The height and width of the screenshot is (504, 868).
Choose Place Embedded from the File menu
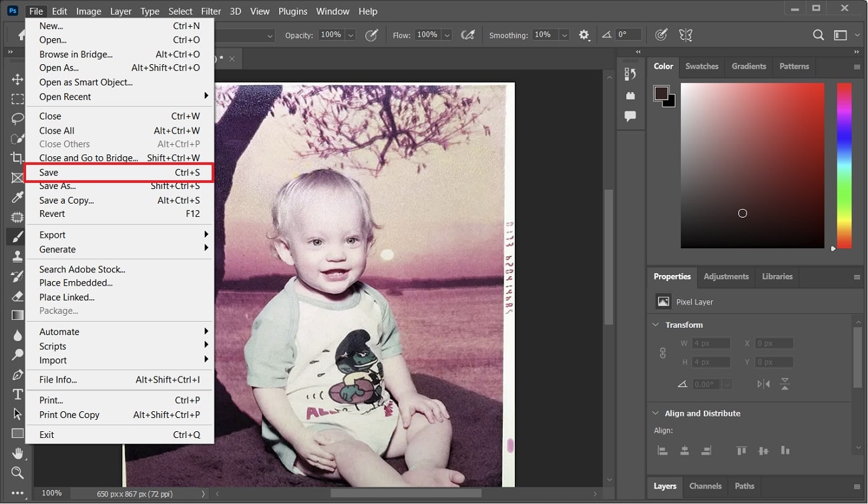[x=75, y=283]
